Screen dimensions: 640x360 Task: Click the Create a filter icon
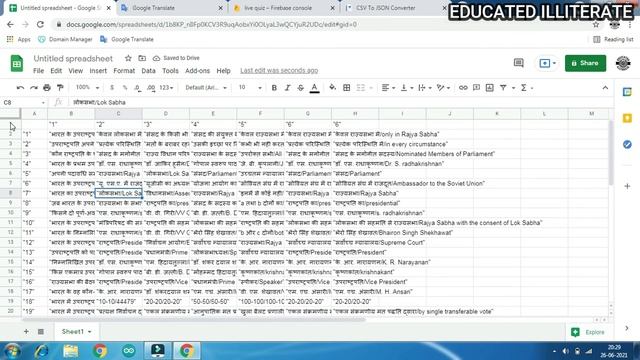503,88
